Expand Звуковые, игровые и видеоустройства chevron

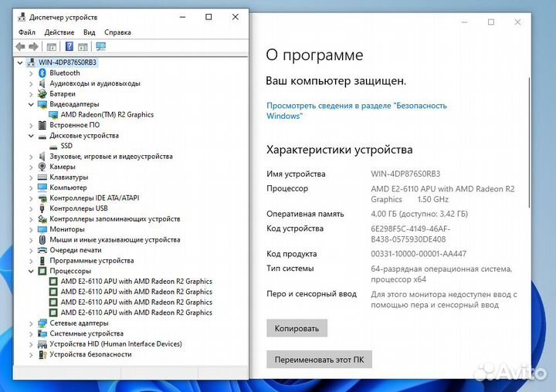pyautogui.click(x=31, y=157)
